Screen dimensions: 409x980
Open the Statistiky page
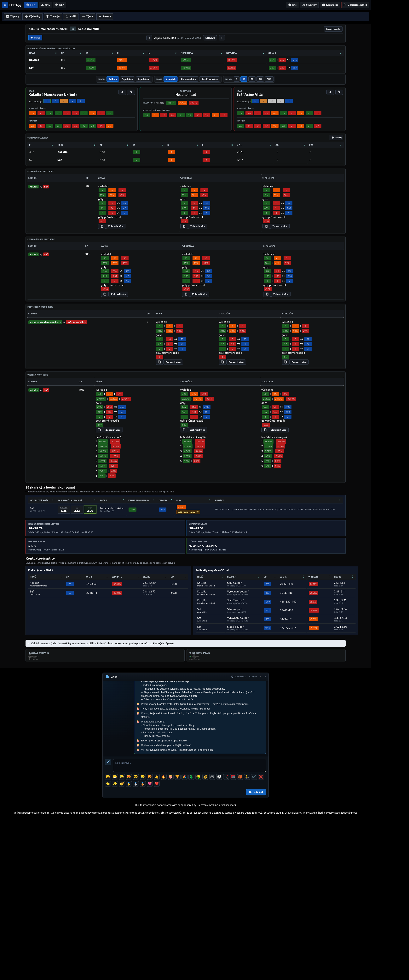coord(309,5)
